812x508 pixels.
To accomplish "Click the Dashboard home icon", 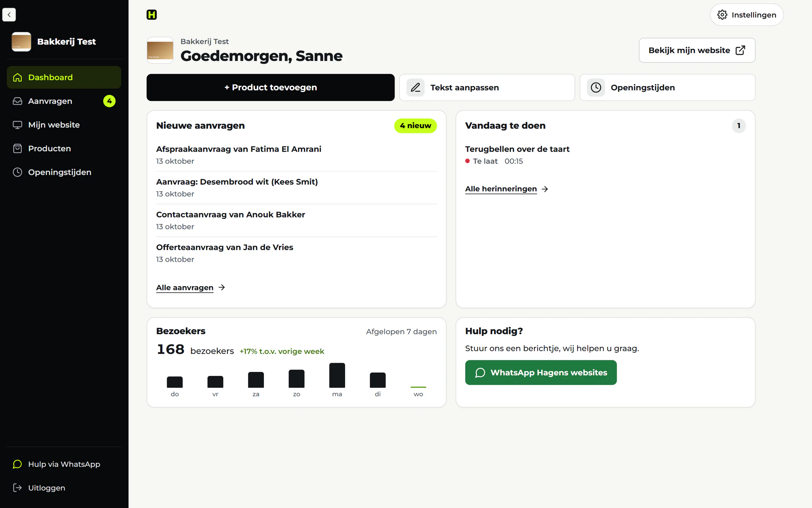I will pyautogui.click(x=18, y=78).
